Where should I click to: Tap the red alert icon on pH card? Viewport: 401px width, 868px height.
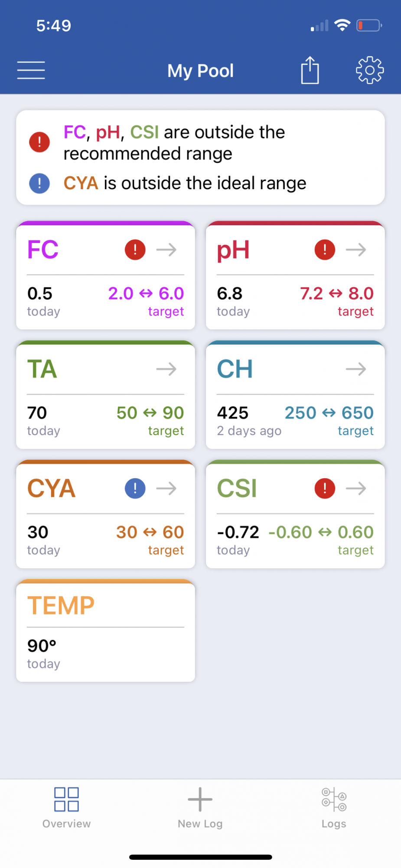click(325, 250)
